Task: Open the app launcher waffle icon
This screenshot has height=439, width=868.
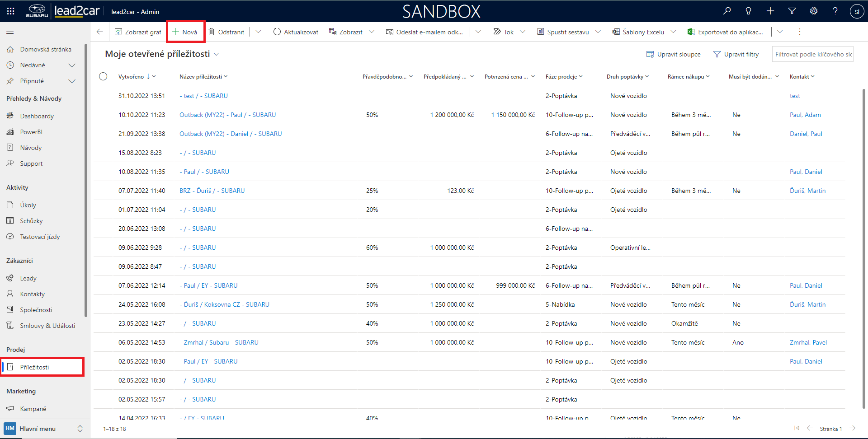Action: (11, 11)
